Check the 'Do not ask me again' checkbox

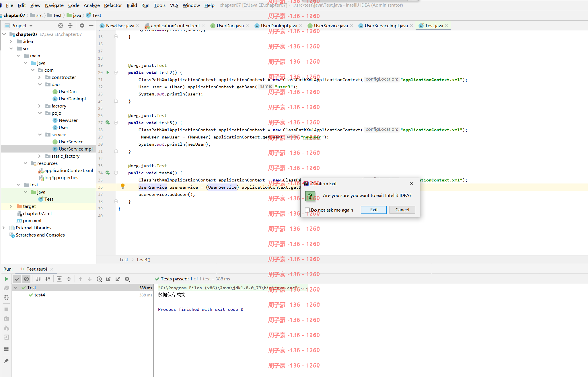coord(307,210)
